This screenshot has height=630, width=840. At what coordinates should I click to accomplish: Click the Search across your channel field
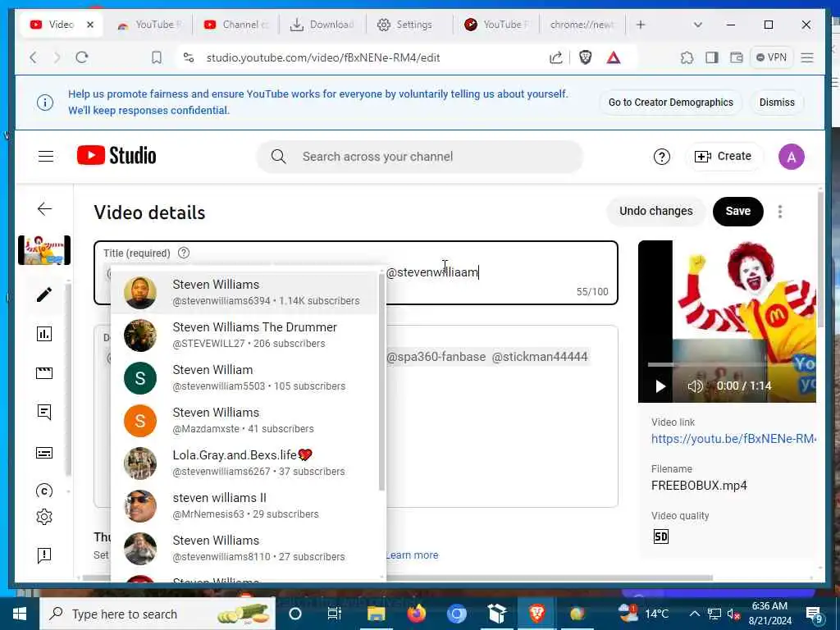[x=420, y=157]
